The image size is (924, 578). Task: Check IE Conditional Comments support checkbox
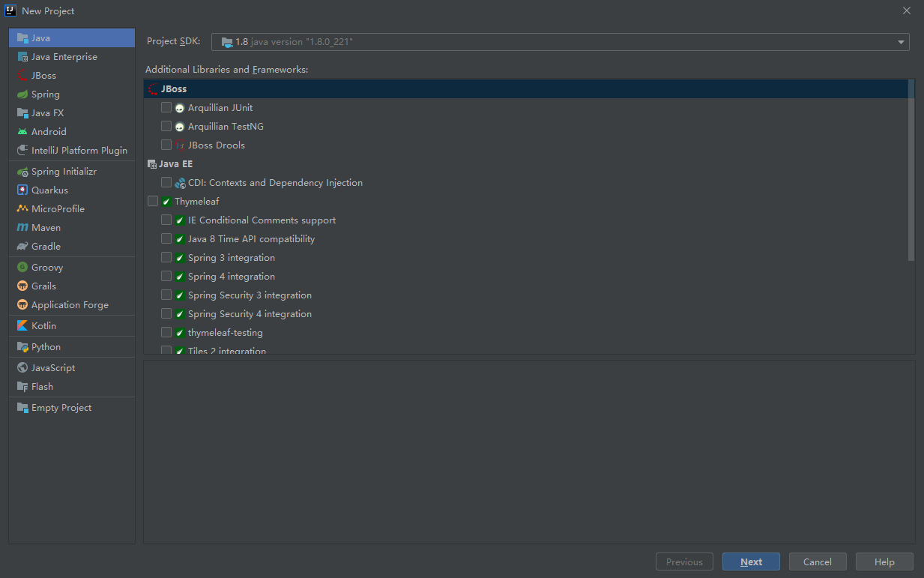(x=166, y=220)
